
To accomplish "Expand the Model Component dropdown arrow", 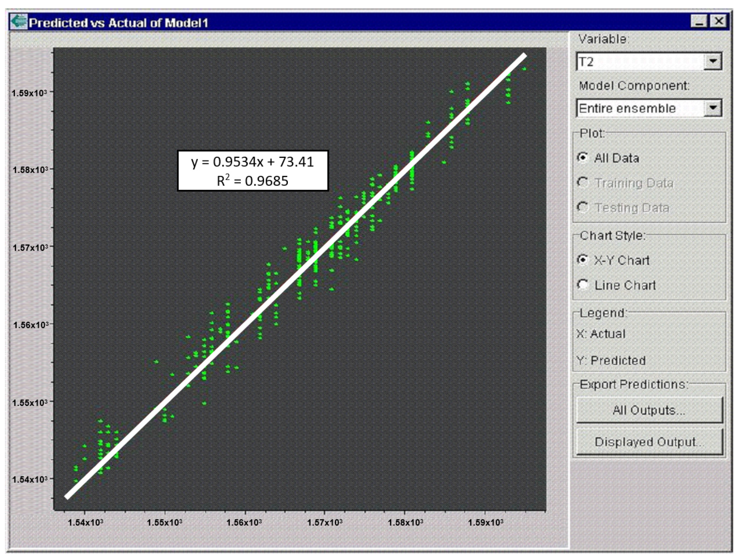I will [x=713, y=108].
